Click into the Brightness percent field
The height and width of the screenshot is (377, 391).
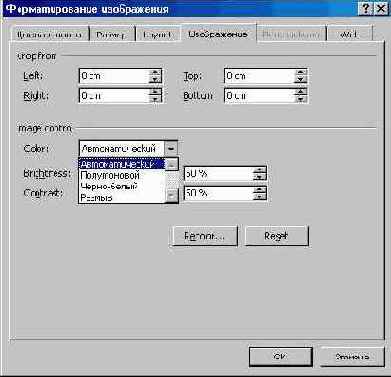click(x=219, y=174)
